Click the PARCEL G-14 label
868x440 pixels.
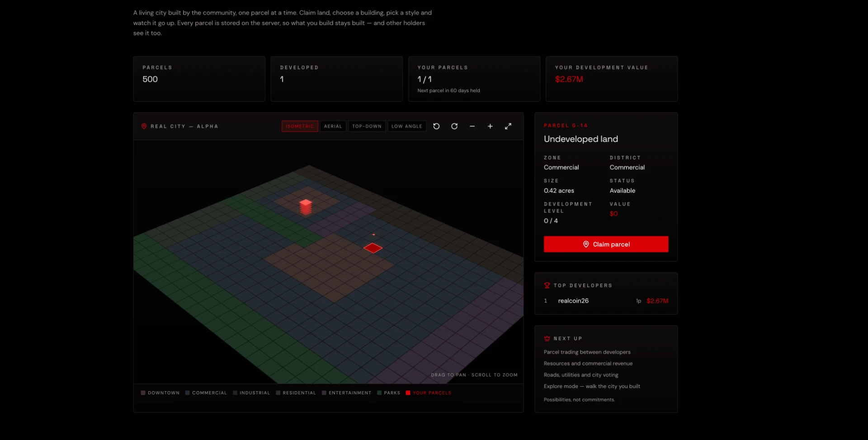[565, 126]
